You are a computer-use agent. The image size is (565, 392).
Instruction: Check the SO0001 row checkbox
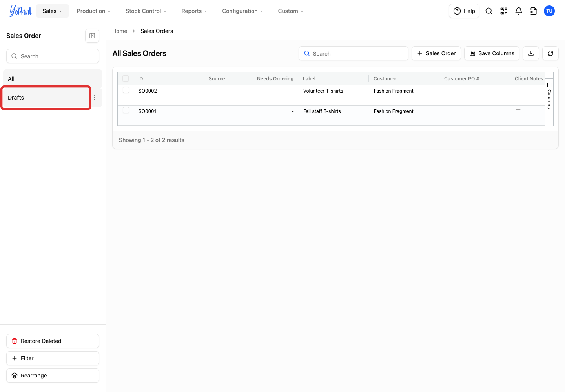tap(126, 110)
